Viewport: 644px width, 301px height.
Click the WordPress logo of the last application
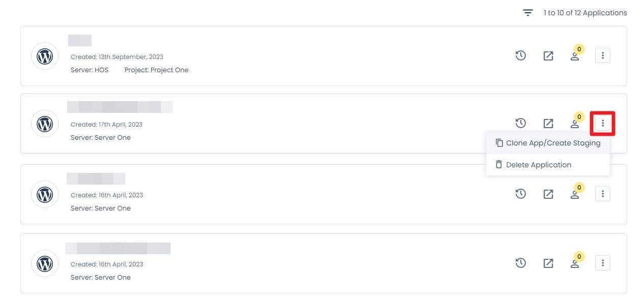coord(45,263)
